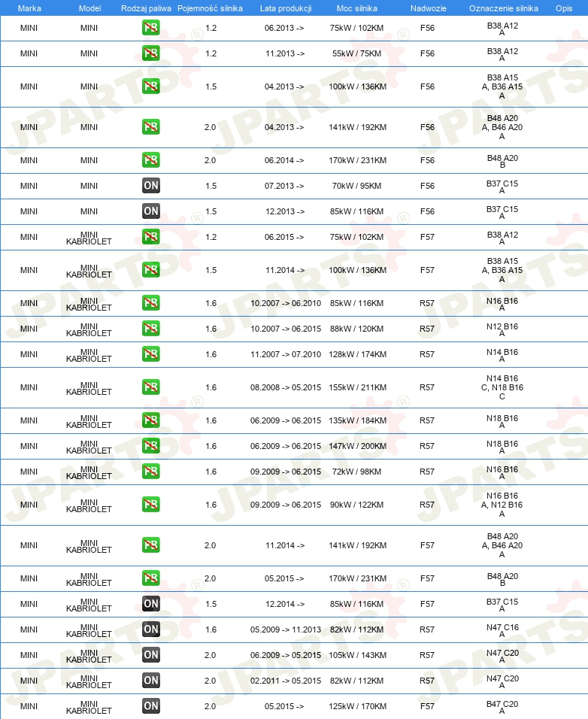Image resolution: width=588 pixels, height=719 pixels.
Task: Click the PB icon in the 11.2014 141kW F57 row
Action: (151, 545)
